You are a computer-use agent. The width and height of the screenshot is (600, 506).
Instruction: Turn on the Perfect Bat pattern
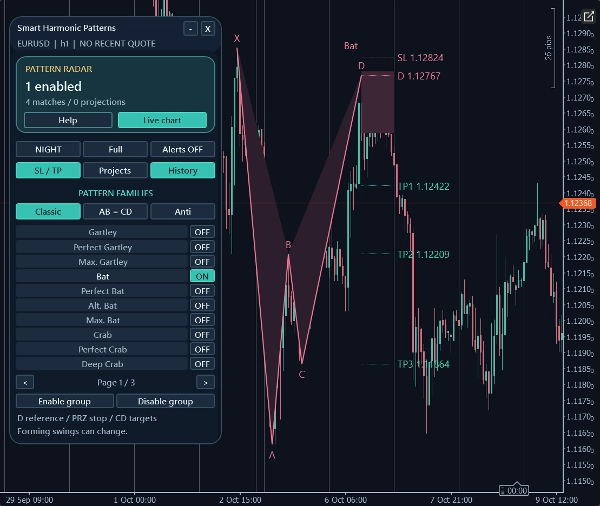202,291
